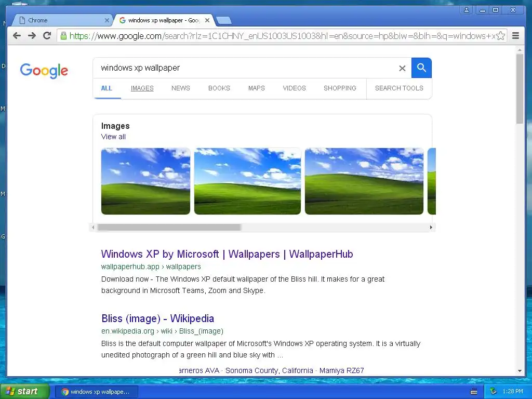Click the 'en.wikipedia.org › wiki › Bliss_(image)' URL
Screen dimensions: 532x399
click(x=162, y=331)
